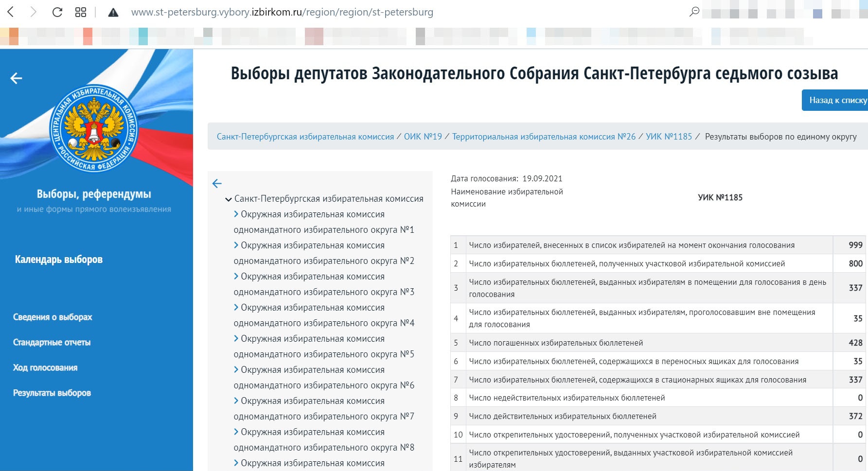Expand commission of округ №5 chevron
Viewport: 868px width, 471px height.
click(x=236, y=338)
